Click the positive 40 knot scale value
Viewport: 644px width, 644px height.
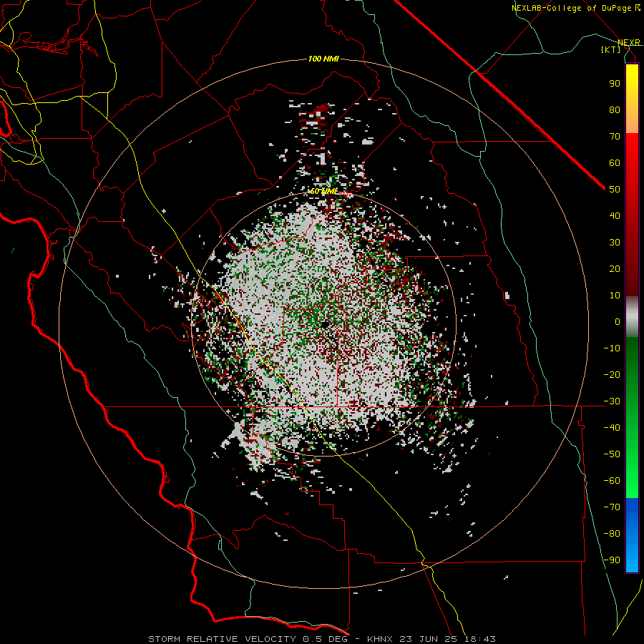click(x=615, y=216)
